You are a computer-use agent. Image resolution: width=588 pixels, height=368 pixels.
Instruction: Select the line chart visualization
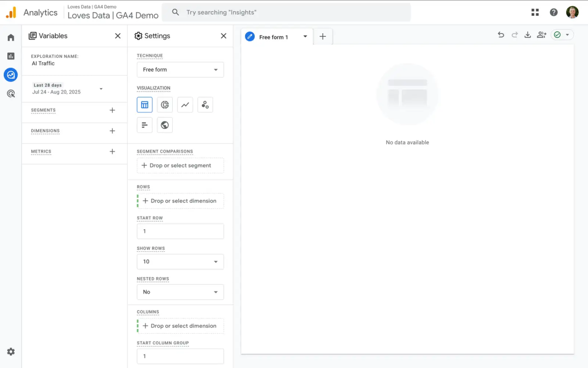(185, 105)
